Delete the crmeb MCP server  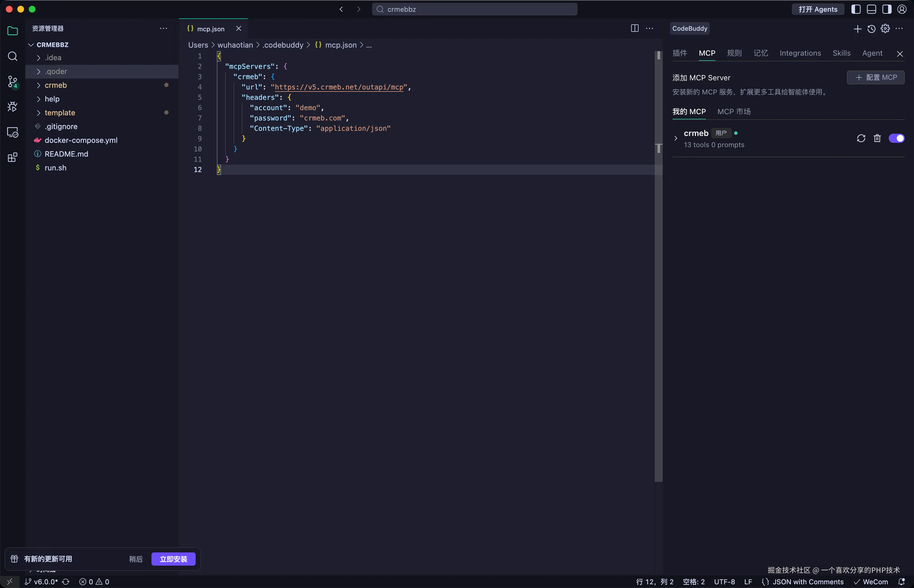pyautogui.click(x=877, y=138)
